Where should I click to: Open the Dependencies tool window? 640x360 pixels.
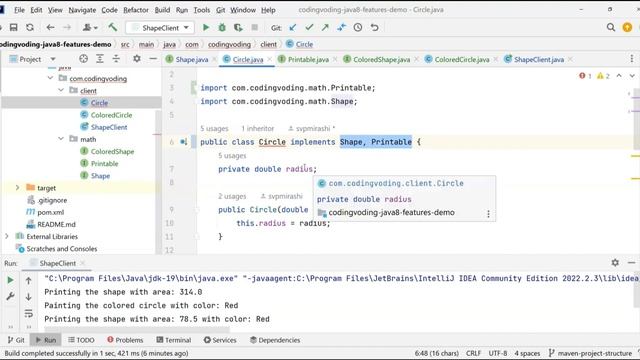275,340
